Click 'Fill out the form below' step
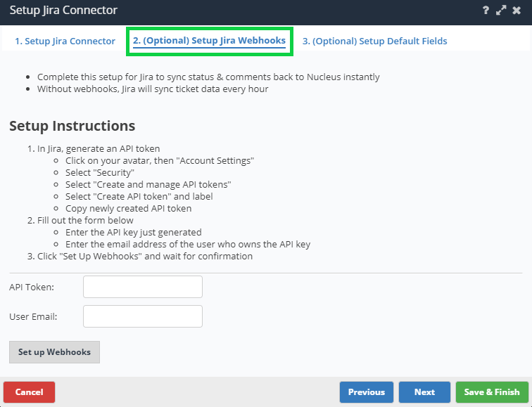 tap(85, 220)
